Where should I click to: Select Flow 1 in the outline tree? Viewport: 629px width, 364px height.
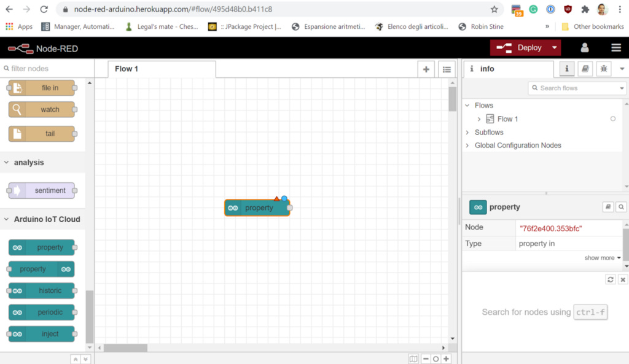(x=507, y=119)
